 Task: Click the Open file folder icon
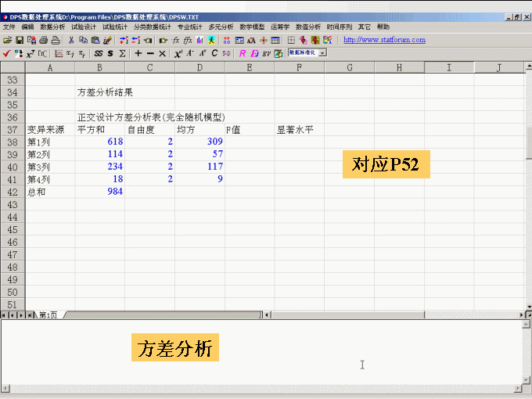point(7,40)
